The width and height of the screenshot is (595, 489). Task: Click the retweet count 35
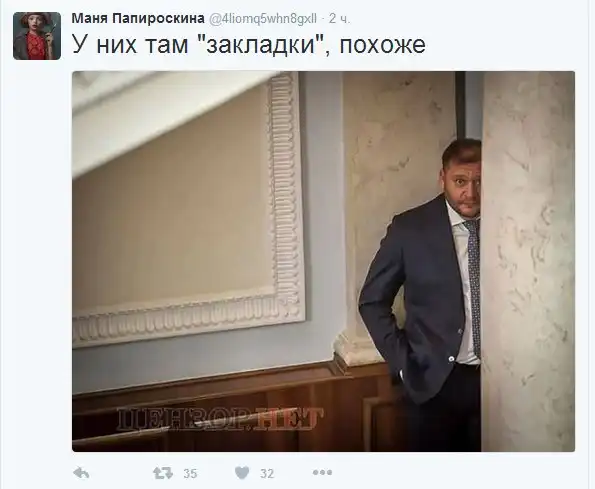click(x=190, y=473)
